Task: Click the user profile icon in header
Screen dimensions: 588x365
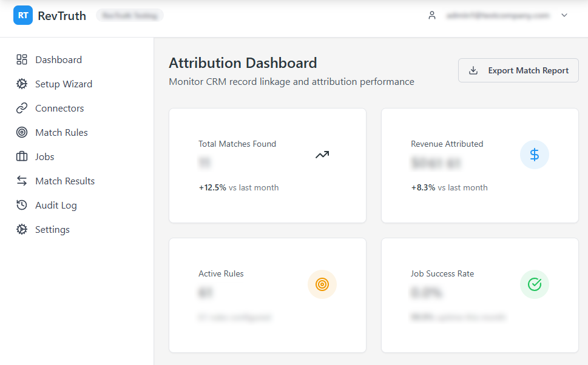Action: point(432,16)
